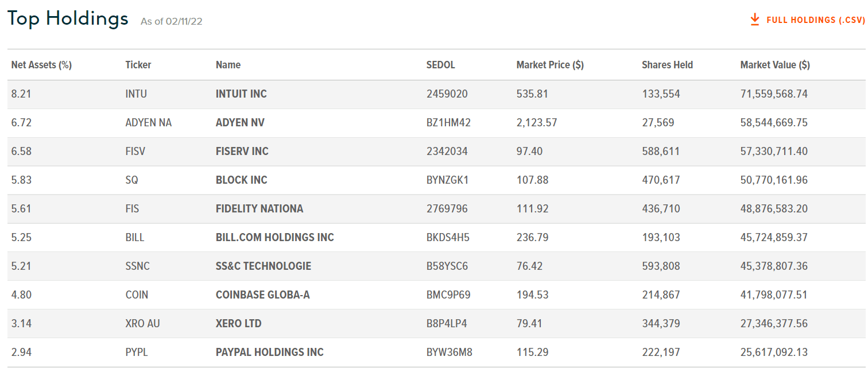Select the COINBASE GLOBA-A holding
Image resolution: width=868 pixels, height=368 pixels.
click(x=262, y=295)
